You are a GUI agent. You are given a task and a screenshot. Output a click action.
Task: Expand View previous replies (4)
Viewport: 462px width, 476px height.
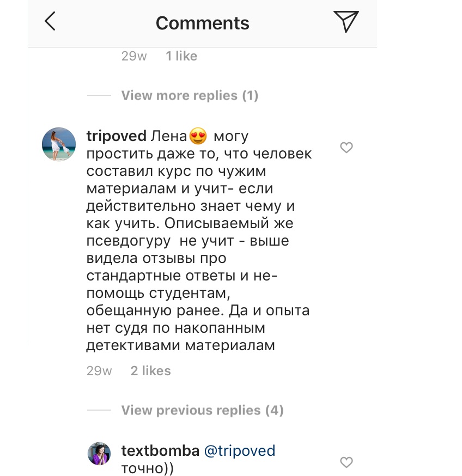[202, 410]
